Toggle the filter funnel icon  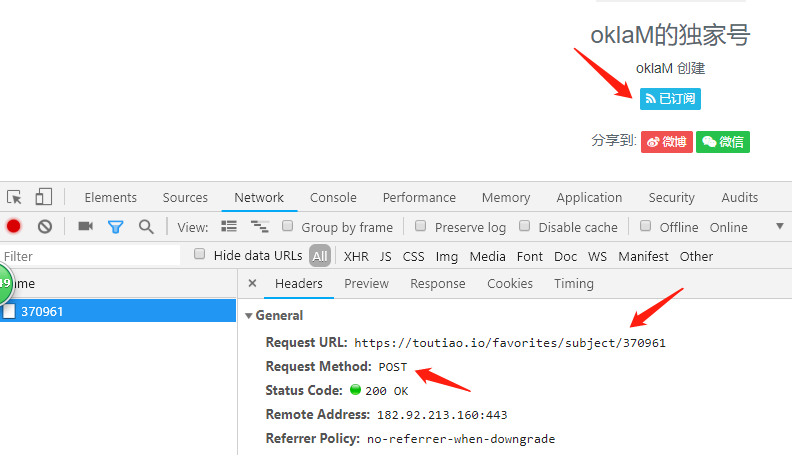coord(115,227)
